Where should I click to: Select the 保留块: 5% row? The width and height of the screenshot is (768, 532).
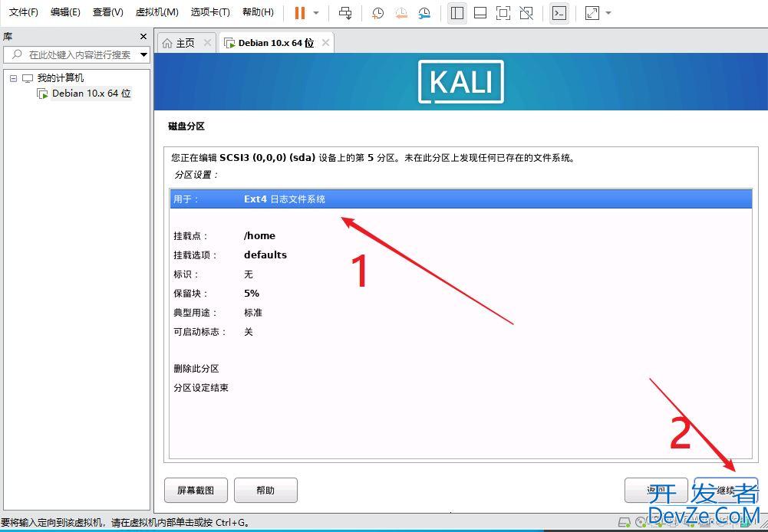(461, 293)
